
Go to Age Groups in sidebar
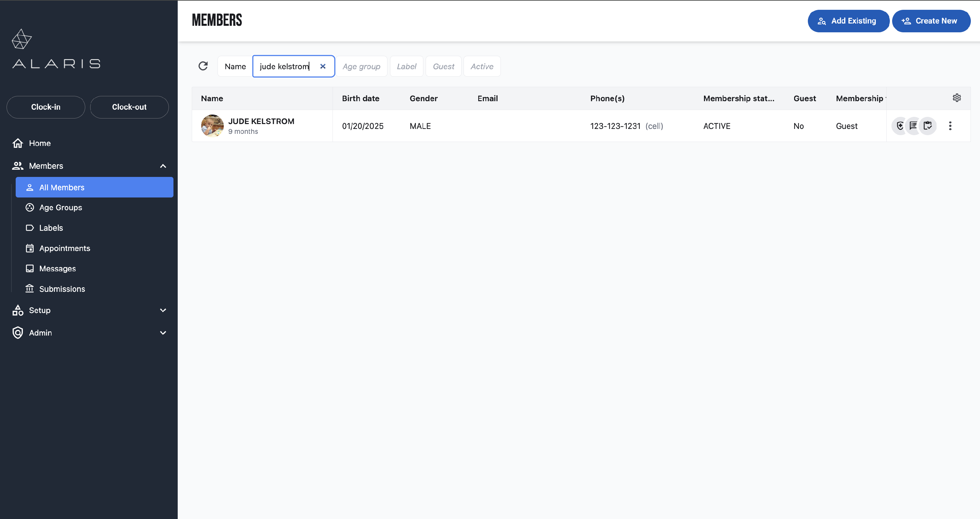click(60, 208)
